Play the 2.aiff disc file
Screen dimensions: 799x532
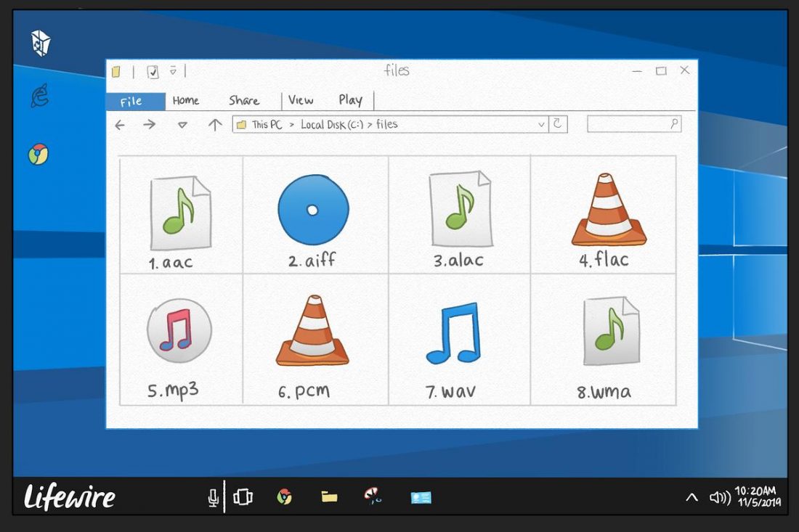pos(312,210)
